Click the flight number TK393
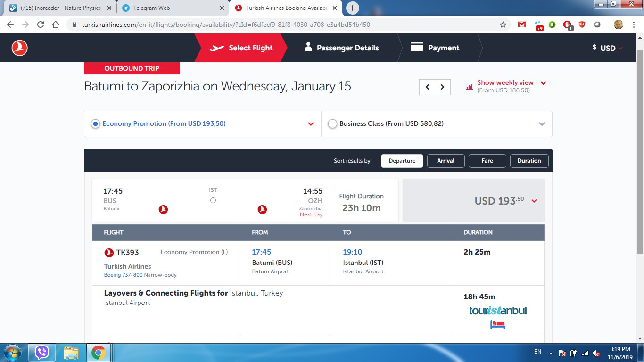Viewport: 644px width, 362px height. pos(128,253)
